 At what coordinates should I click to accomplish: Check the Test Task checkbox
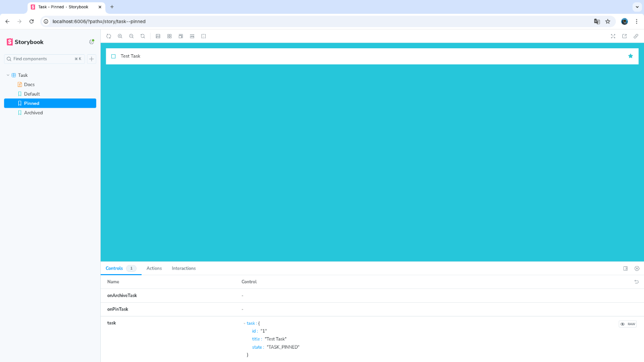[114, 56]
